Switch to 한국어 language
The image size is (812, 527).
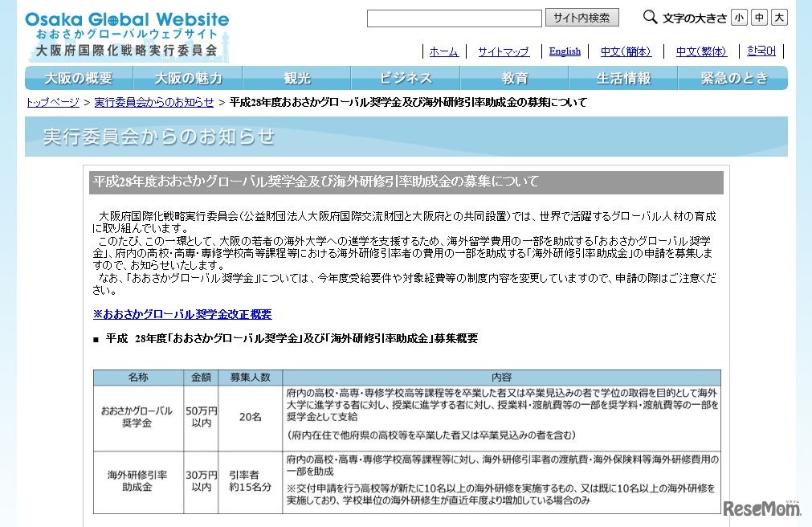point(761,51)
